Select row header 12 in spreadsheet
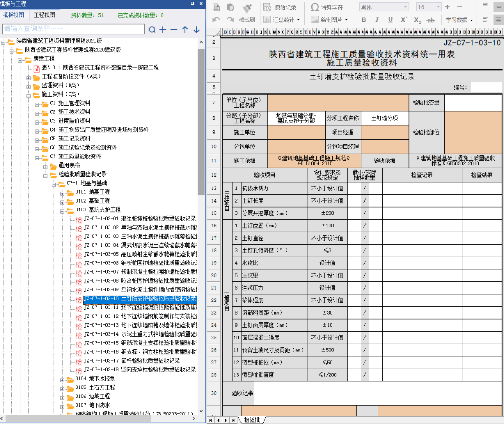 click(214, 175)
